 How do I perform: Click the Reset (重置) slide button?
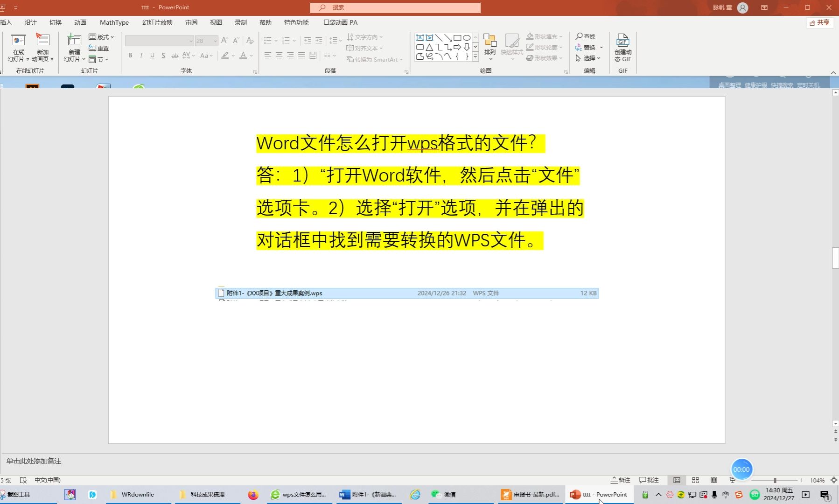(99, 48)
